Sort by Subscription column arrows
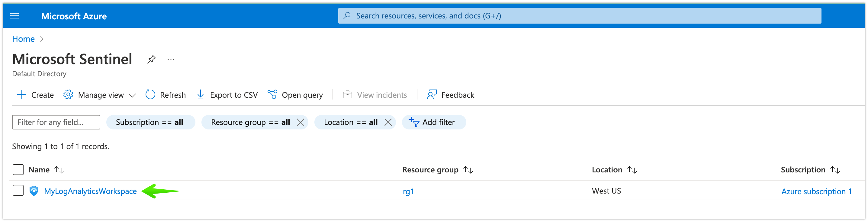 pyautogui.click(x=835, y=170)
